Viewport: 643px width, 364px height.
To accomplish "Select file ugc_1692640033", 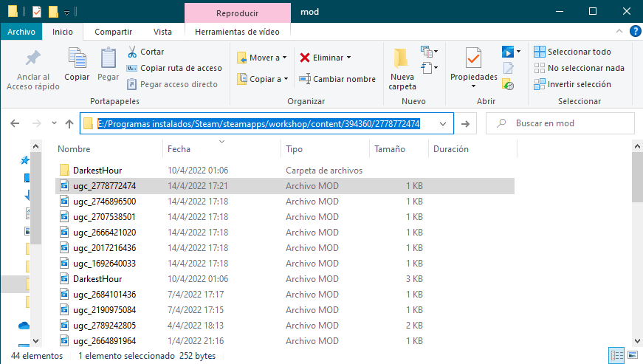I will pyautogui.click(x=285, y=263).
